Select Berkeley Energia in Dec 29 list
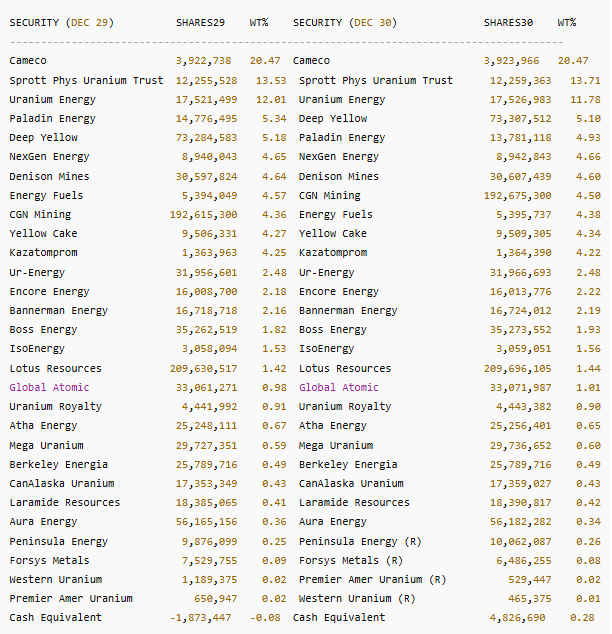Screen dimensions: 612x634 (59, 465)
